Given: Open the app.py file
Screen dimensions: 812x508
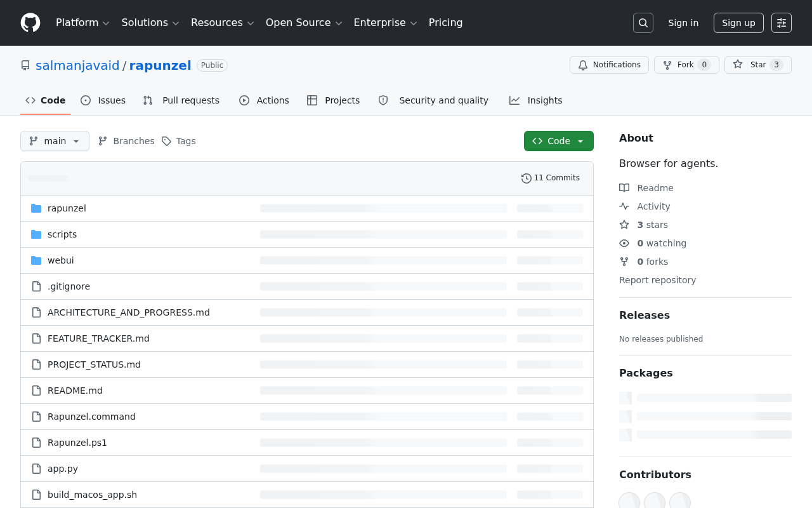Looking at the screenshot, I should 63,469.
